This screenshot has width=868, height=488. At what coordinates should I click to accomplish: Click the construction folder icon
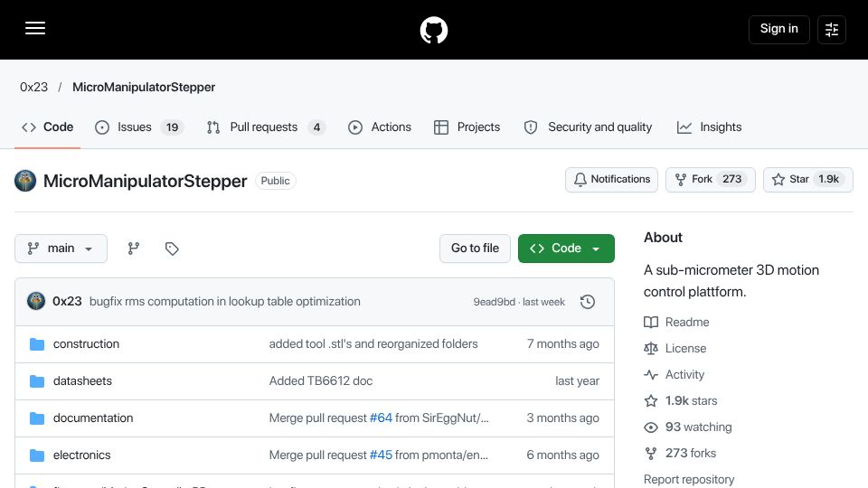pos(37,344)
